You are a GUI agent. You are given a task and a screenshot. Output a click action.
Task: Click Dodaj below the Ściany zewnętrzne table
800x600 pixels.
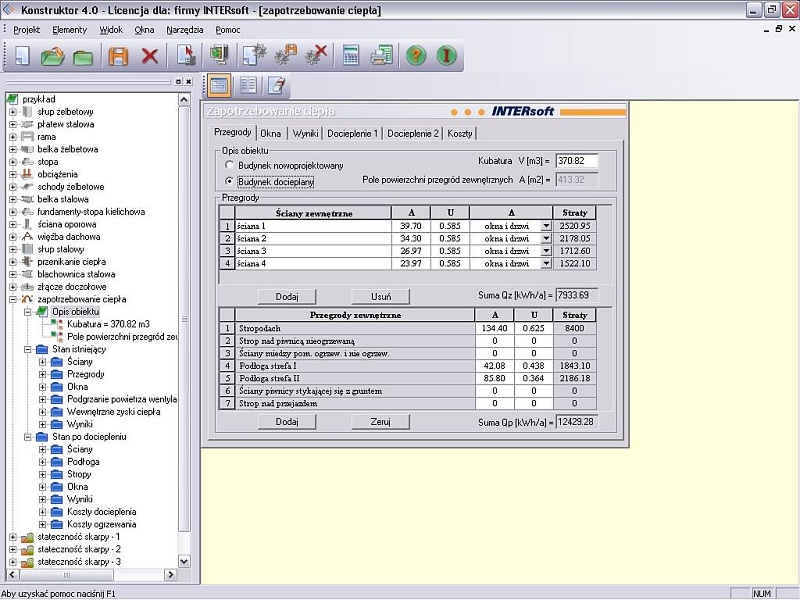(x=287, y=296)
